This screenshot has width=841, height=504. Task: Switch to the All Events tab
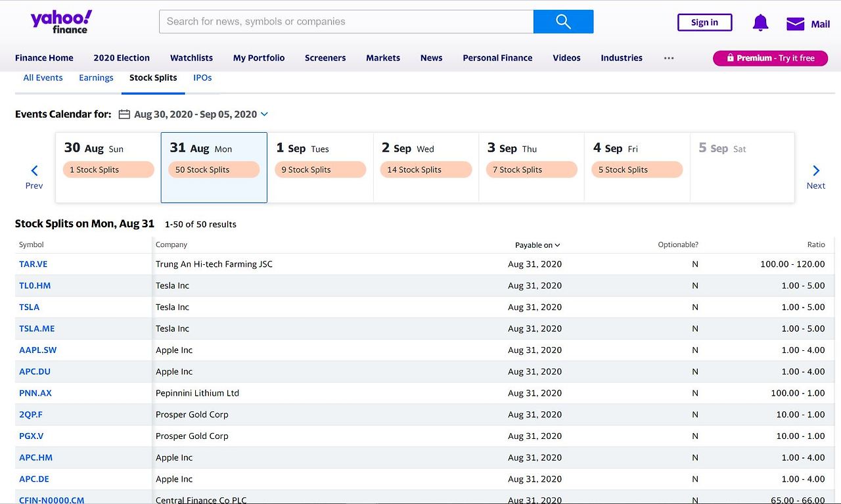43,78
